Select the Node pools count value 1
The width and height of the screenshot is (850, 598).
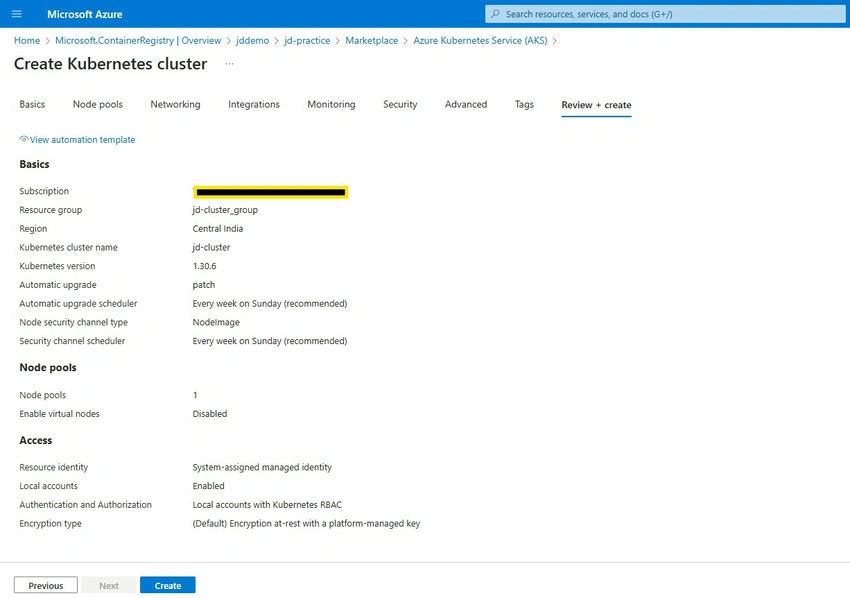pos(195,395)
